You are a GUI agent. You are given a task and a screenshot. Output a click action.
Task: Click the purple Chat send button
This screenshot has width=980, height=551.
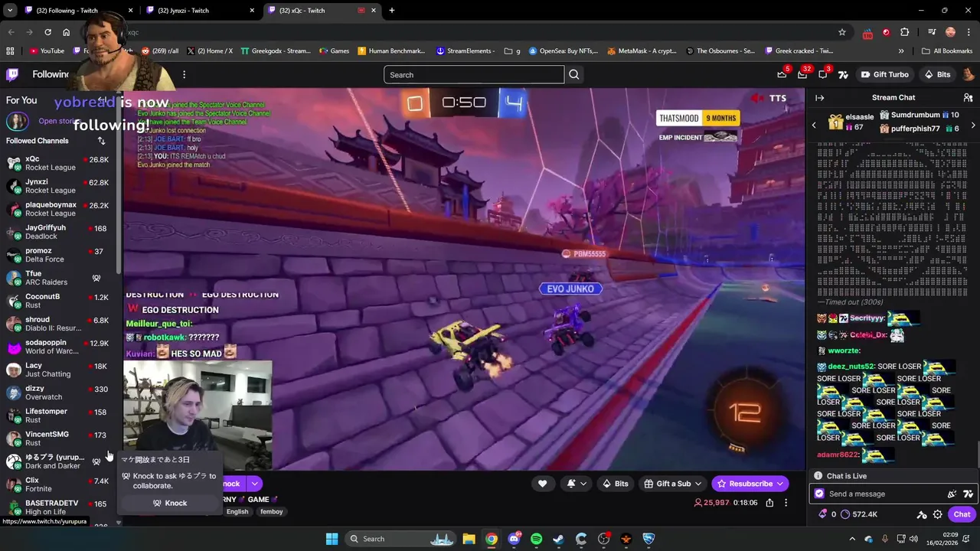[x=962, y=514]
